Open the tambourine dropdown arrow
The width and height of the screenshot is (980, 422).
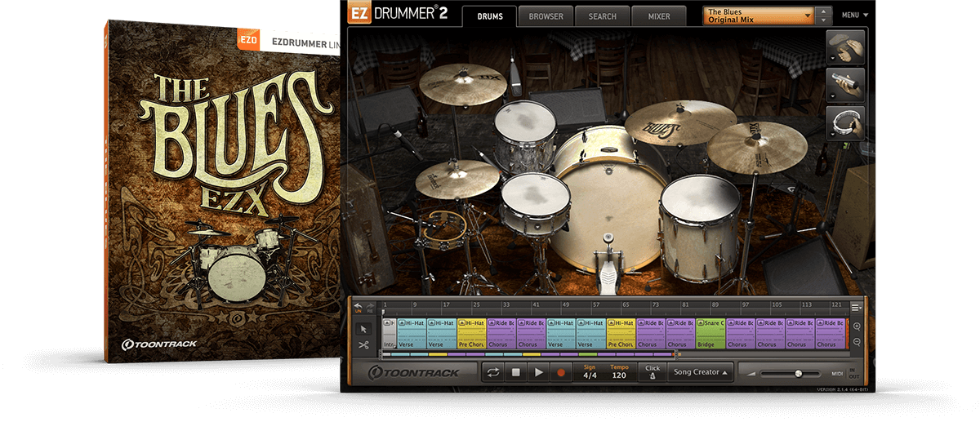(x=832, y=134)
